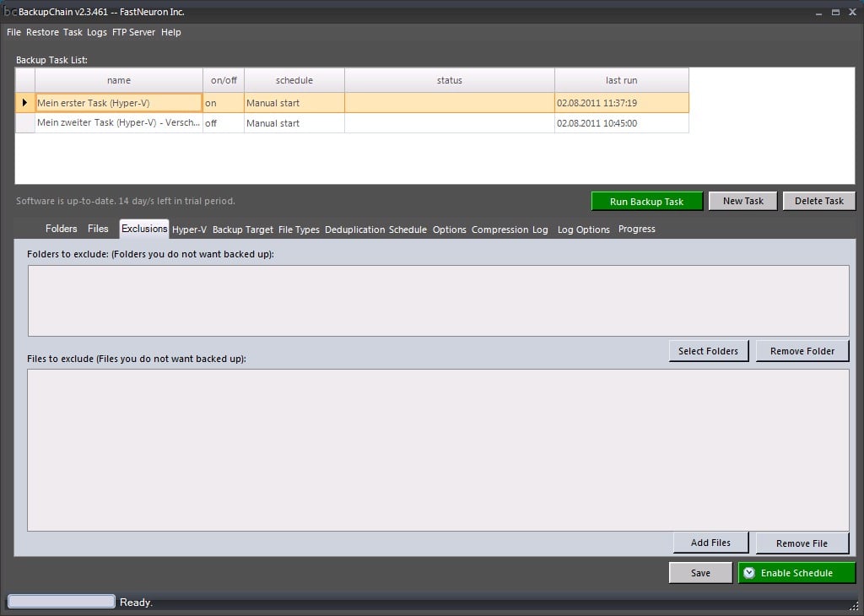Click the status cell of first task
Screen dimensions: 864x616
point(450,103)
